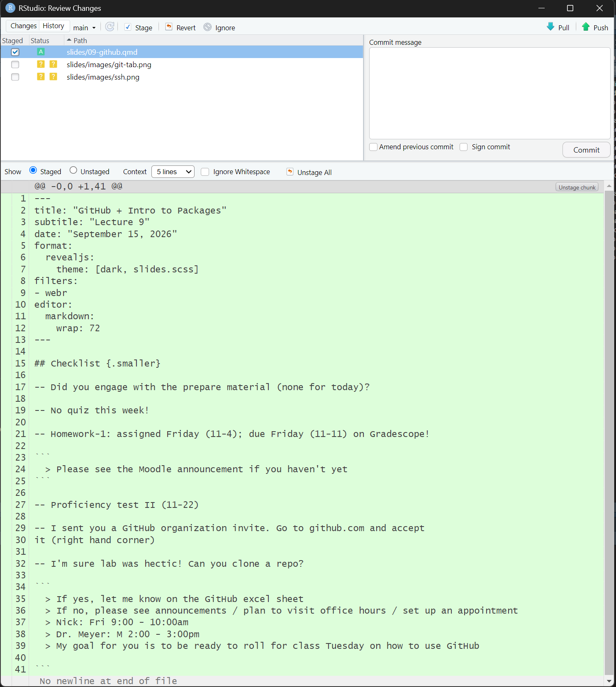Stage slides/images/git-tab.png via its checkbox

15,64
